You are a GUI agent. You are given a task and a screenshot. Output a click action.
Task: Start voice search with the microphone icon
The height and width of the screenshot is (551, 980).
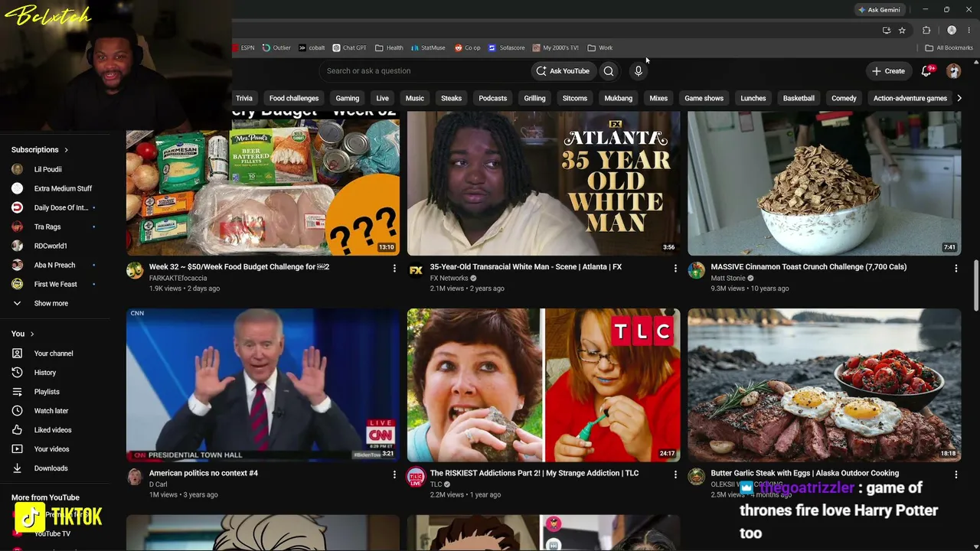point(638,71)
